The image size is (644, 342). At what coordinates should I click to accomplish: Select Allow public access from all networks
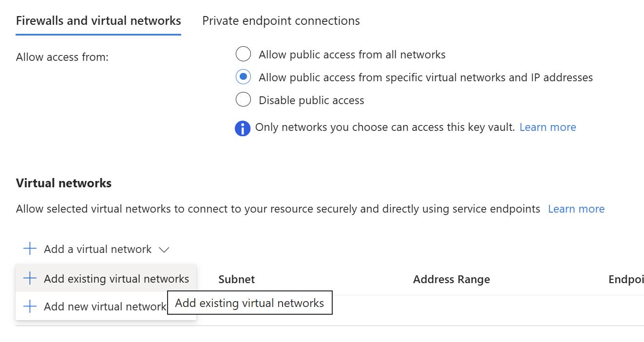click(x=243, y=54)
